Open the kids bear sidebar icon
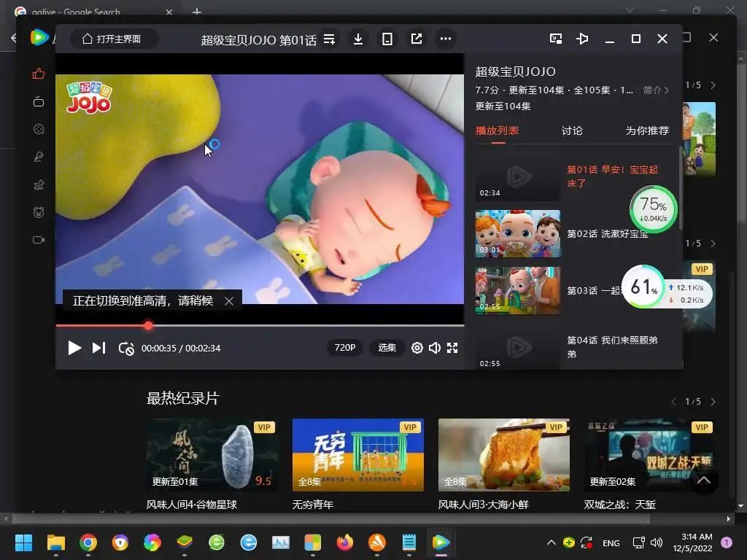747x560 pixels. tap(39, 212)
